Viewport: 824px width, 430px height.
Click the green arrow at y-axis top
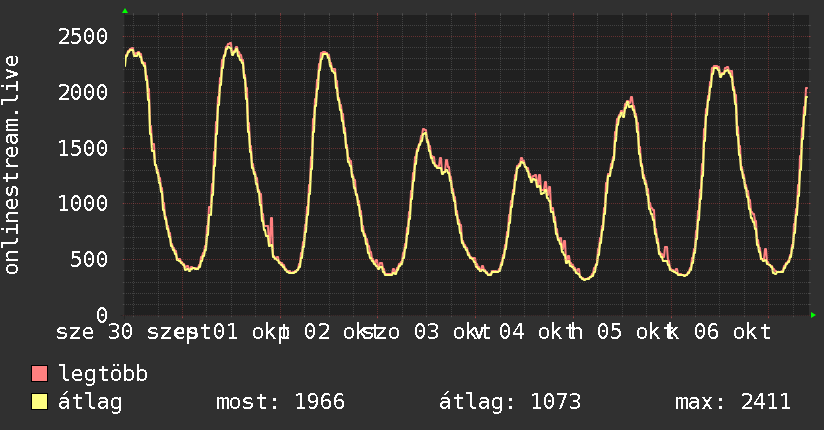[125, 11]
